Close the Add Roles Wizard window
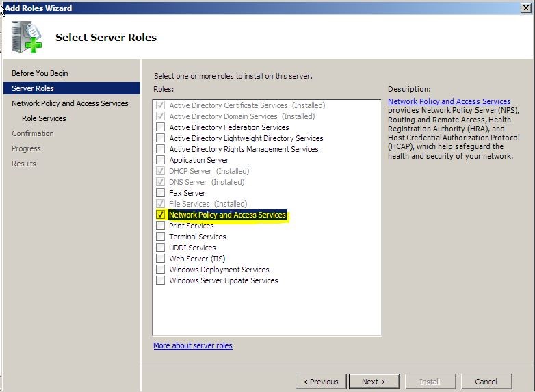 [526, 8]
